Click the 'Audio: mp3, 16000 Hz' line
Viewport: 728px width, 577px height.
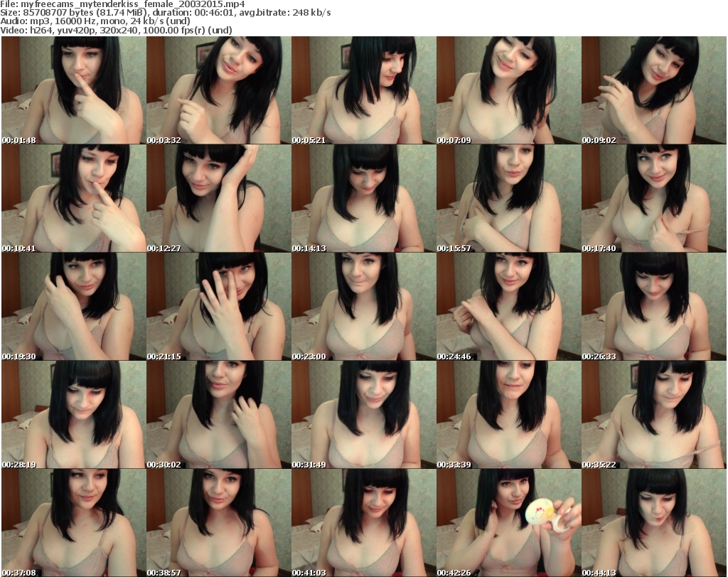click(x=96, y=21)
